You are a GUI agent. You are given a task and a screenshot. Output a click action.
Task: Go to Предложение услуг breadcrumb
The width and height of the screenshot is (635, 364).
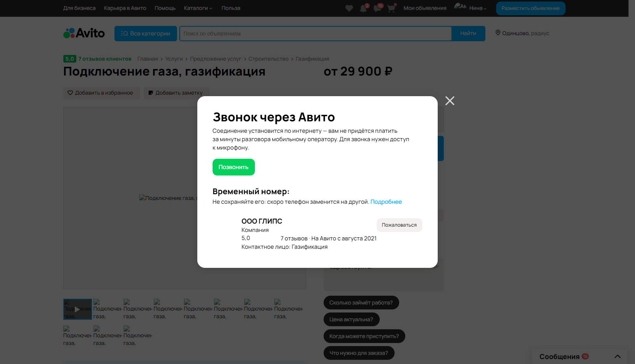pos(216,59)
